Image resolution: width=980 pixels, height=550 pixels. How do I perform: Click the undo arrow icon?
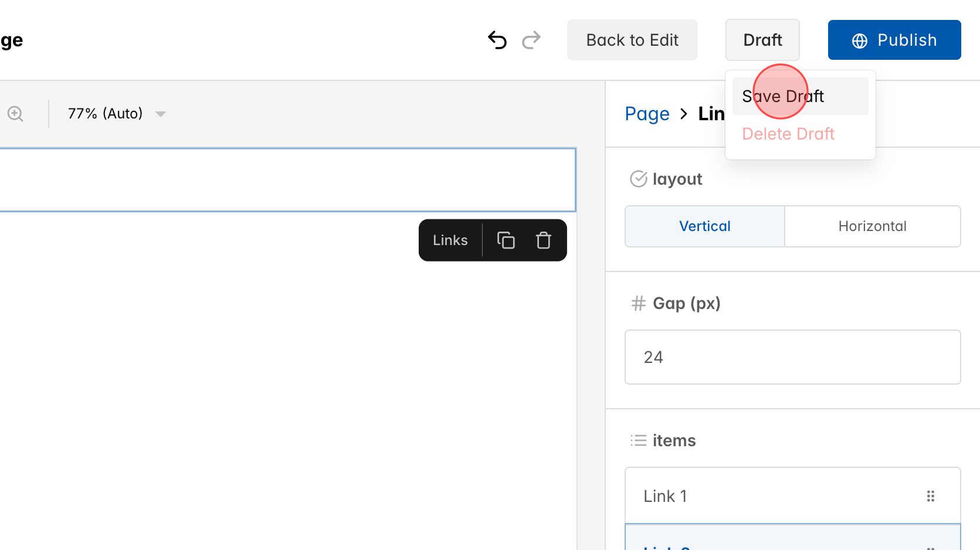(x=497, y=40)
